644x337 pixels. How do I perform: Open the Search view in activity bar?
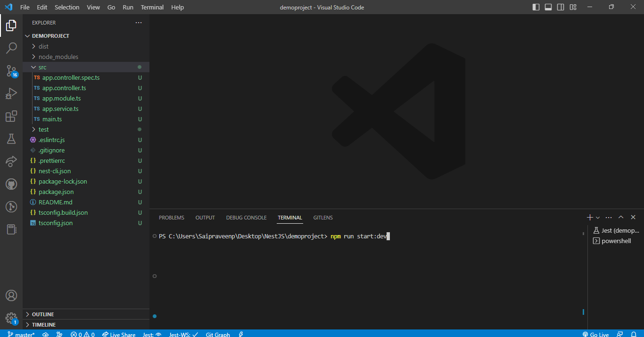pyautogui.click(x=11, y=48)
